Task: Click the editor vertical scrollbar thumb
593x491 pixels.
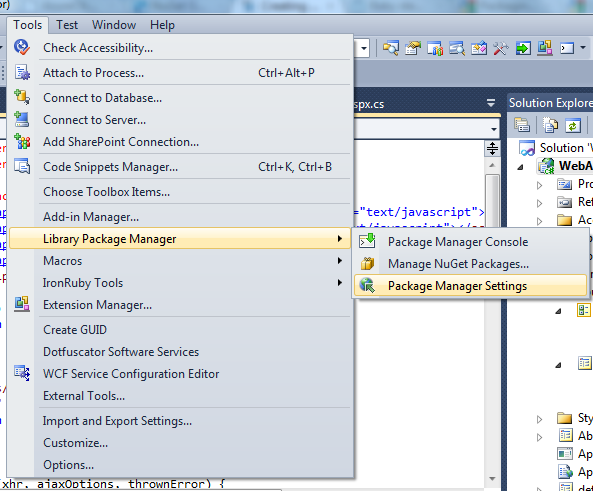Action: (x=492, y=199)
